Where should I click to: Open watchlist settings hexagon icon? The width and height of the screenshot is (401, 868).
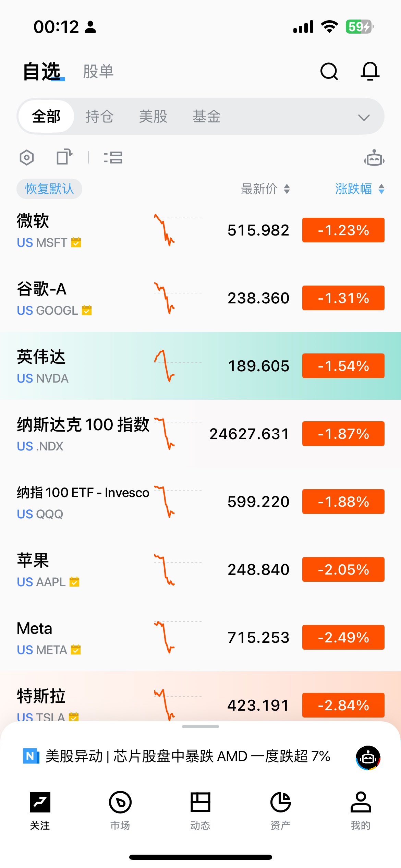click(27, 158)
